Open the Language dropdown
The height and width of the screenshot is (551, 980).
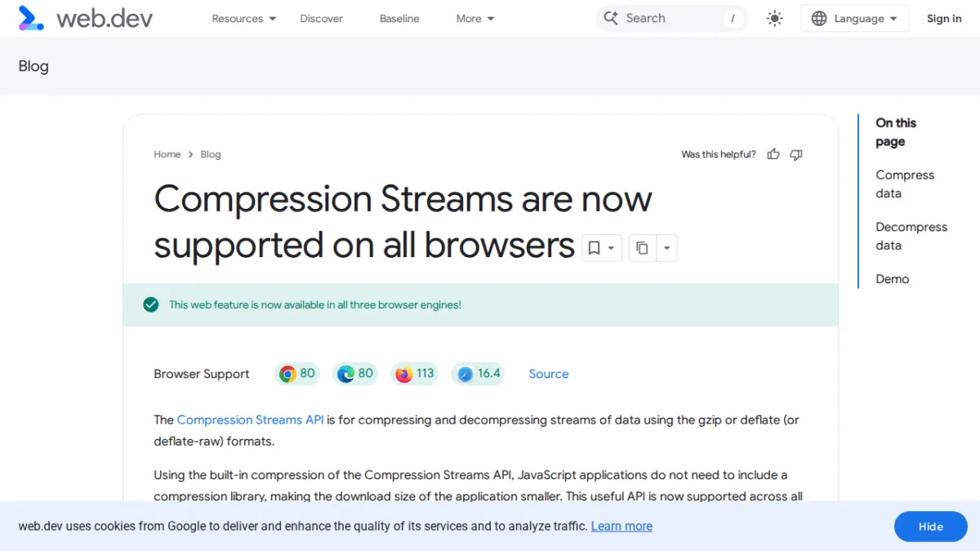point(854,18)
